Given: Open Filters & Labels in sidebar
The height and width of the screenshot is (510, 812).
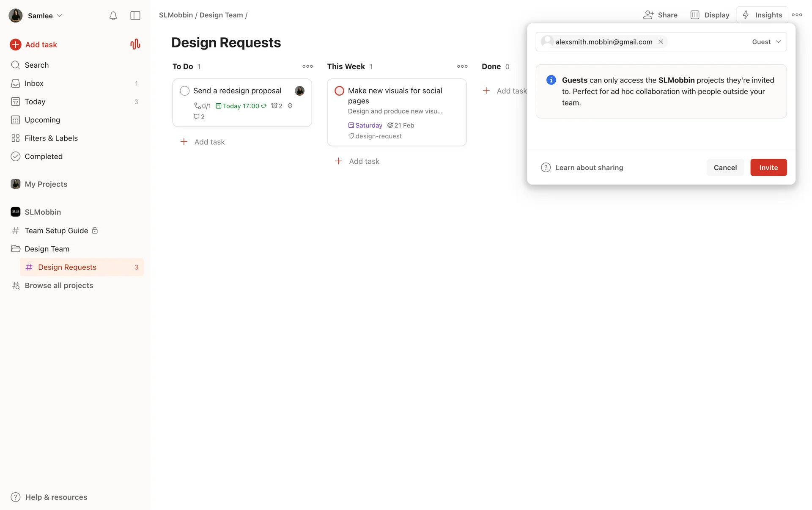Looking at the screenshot, I should pyautogui.click(x=51, y=138).
